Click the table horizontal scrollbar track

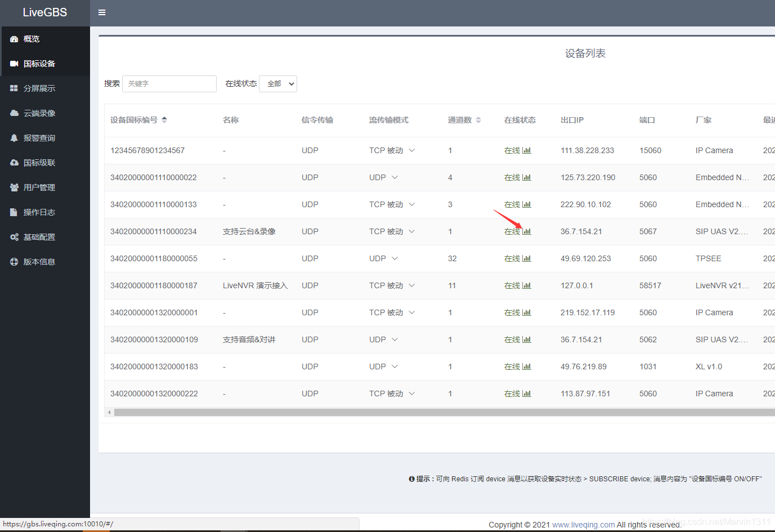tap(444, 412)
